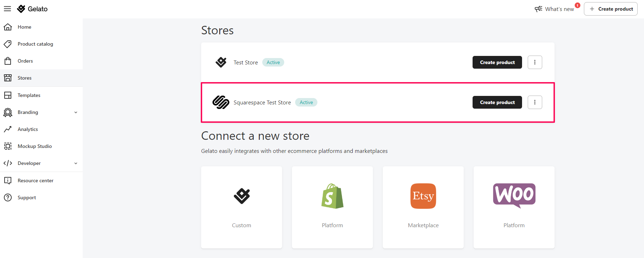
Task: Click the Marketplace label under Etsy
Action: (423, 225)
